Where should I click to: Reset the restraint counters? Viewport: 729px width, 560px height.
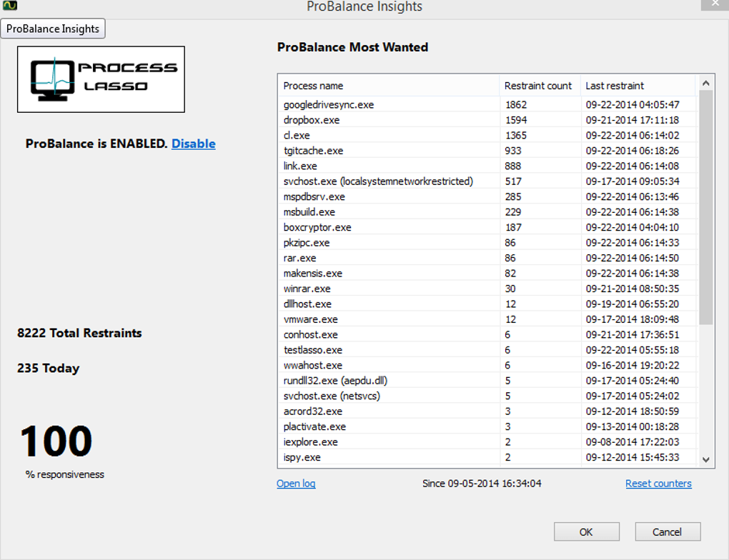658,483
